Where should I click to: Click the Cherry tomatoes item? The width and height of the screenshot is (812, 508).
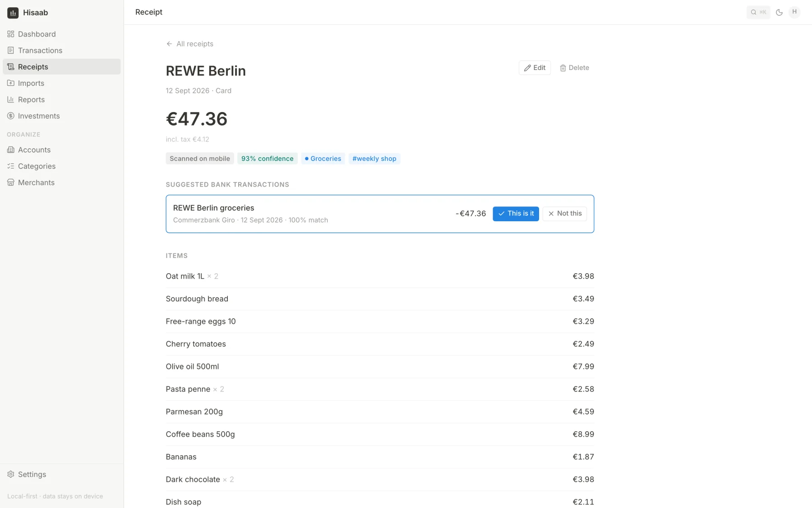pos(380,344)
